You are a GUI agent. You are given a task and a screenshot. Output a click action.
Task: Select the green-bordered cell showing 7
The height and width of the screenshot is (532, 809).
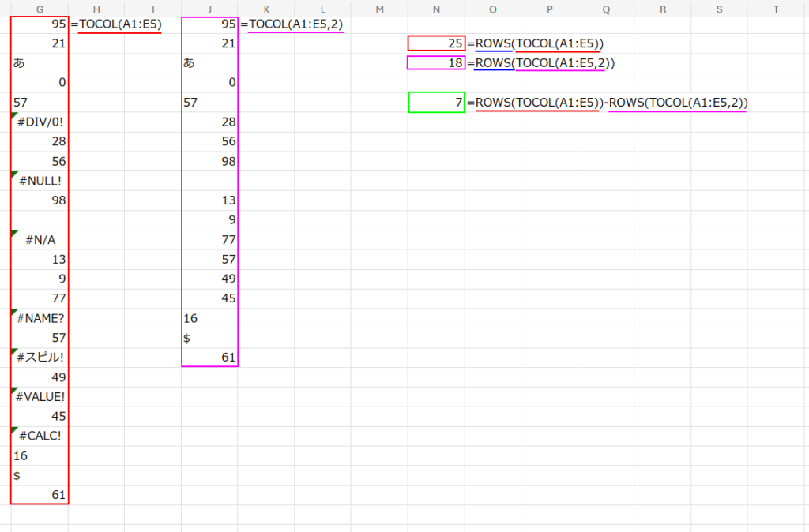436,103
